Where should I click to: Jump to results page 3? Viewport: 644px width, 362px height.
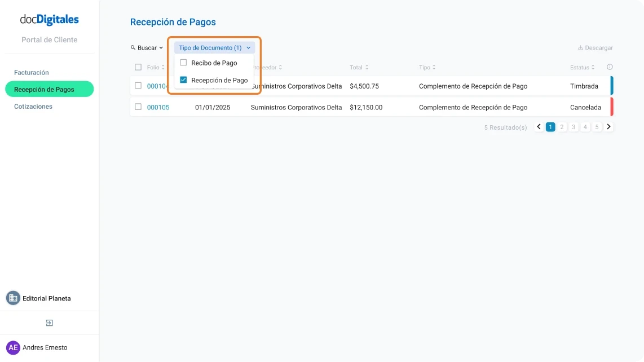(574, 126)
